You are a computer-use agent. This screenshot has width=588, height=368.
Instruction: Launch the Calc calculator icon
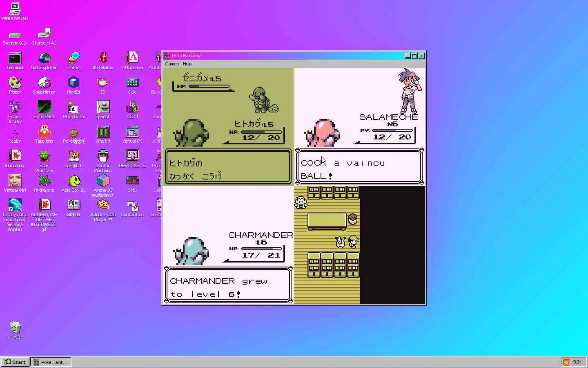click(x=132, y=85)
